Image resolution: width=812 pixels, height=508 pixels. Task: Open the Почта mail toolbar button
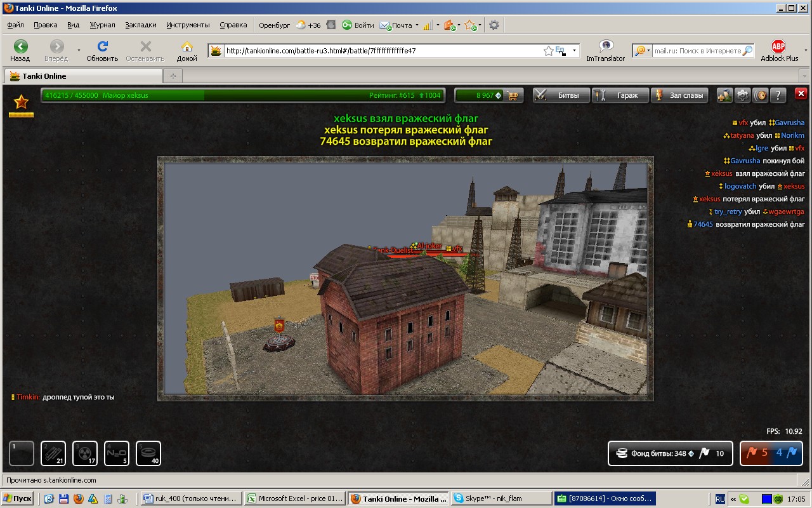[x=396, y=25]
